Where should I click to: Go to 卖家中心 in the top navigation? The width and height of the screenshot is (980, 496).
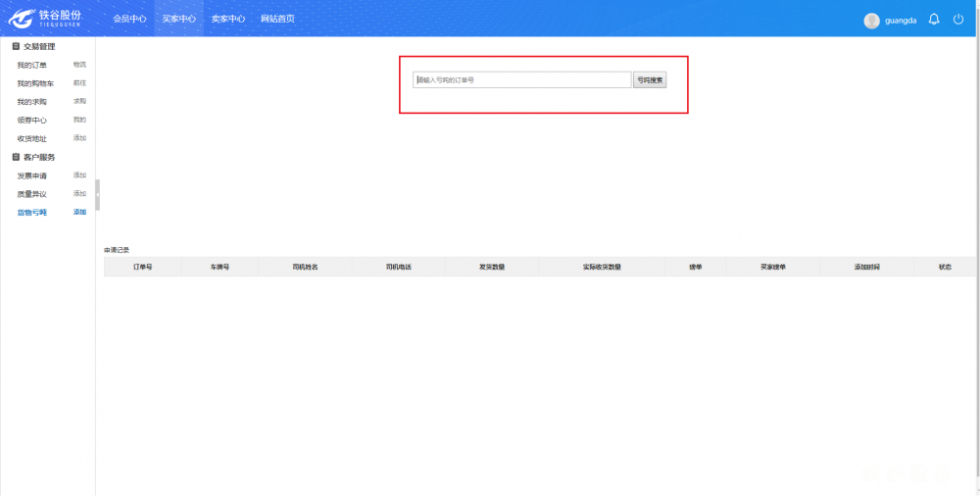point(228,19)
